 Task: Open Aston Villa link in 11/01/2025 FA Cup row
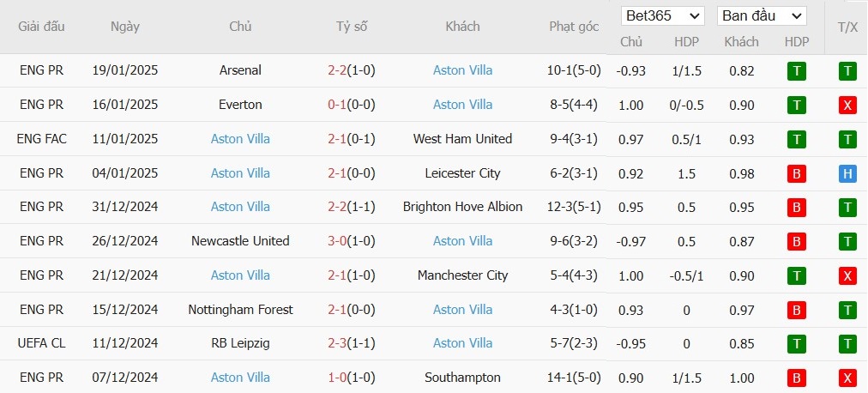[240, 139]
